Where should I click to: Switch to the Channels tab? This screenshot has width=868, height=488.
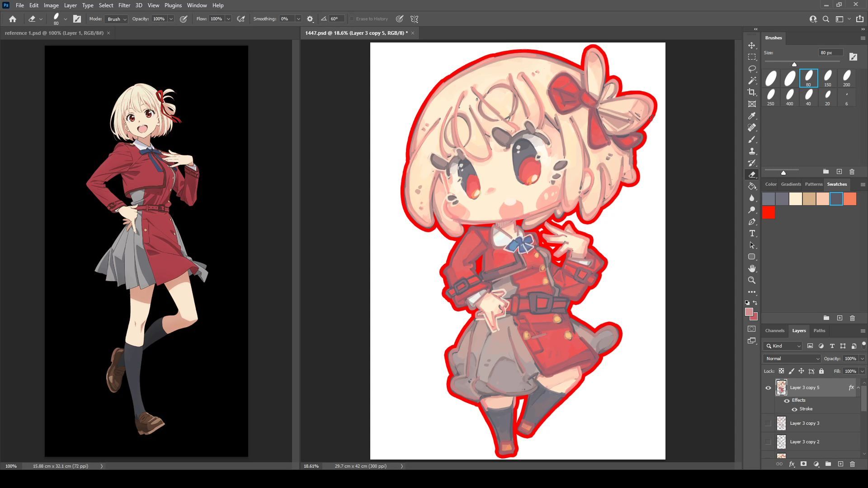click(x=774, y=331)
